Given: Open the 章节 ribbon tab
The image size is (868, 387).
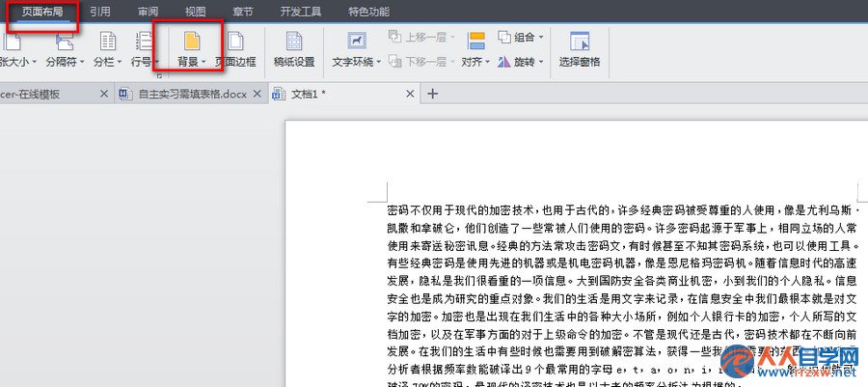Looking at the screenshot, I should coord(243,12).
